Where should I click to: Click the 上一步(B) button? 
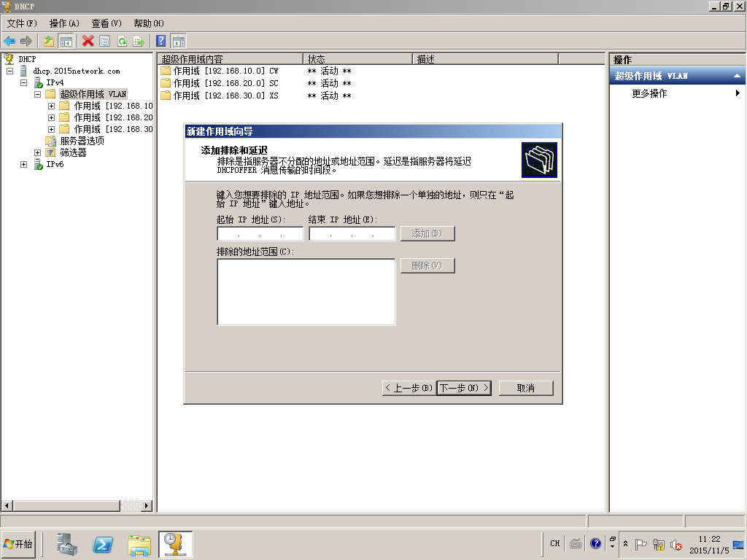409,388
